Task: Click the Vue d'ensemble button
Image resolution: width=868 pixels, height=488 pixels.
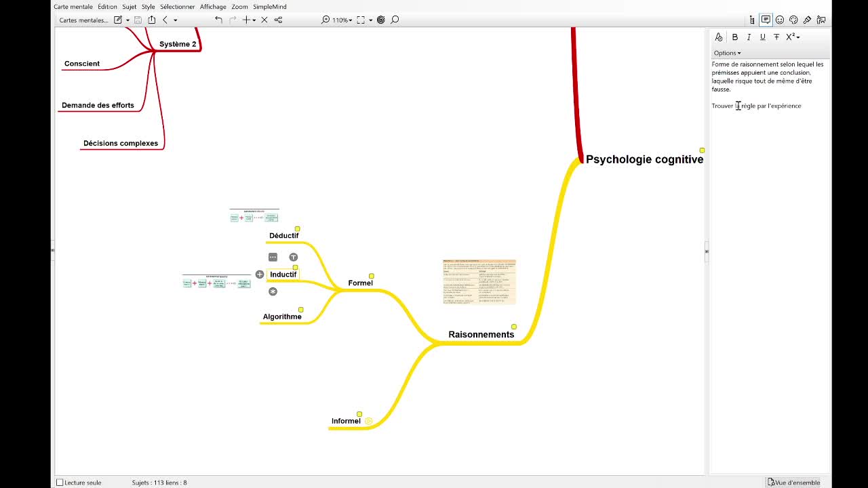Action: [x=793, y=483]
